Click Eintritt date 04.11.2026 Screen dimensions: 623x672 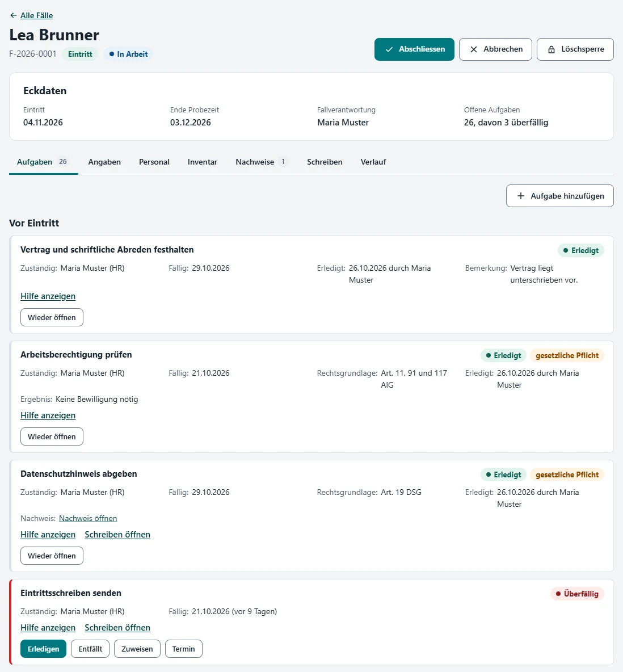click(x=43, y=123)
